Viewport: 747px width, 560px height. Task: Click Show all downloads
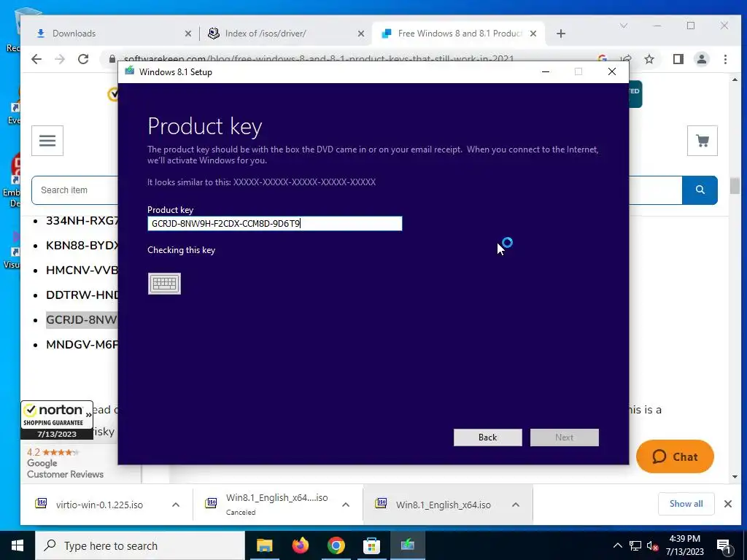tap(686, 504)
